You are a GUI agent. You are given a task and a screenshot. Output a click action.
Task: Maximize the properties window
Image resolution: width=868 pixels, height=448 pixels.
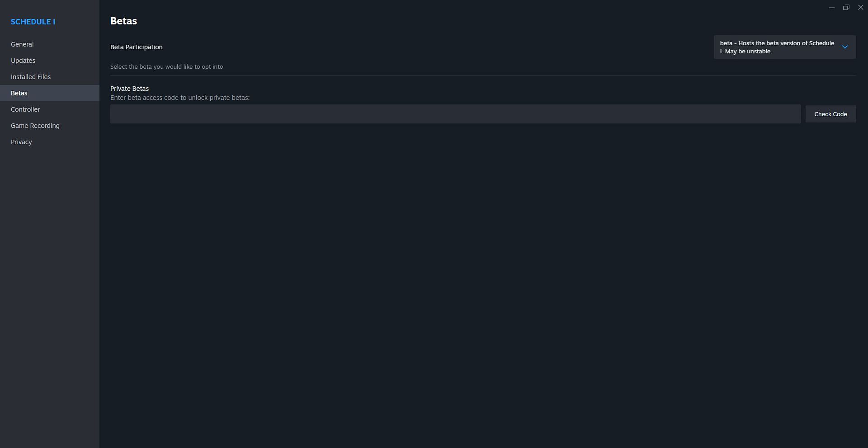pyautogui.click(x=846, y=7)
